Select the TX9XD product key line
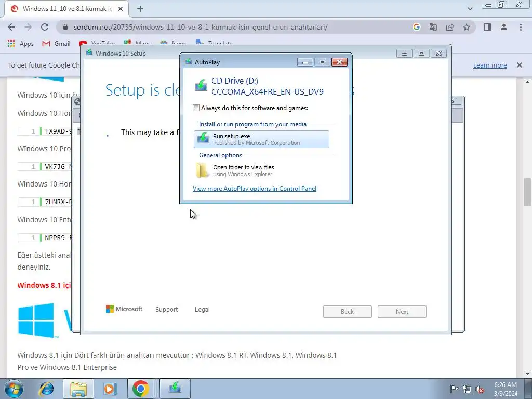This screenshot has height=399, width=532. point(45,131)
